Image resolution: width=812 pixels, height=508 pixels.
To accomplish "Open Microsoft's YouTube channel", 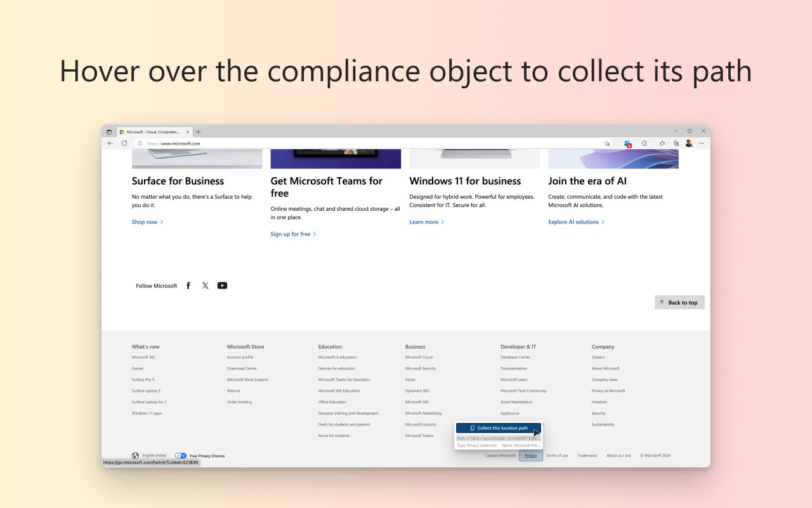I will click(222, 286).
